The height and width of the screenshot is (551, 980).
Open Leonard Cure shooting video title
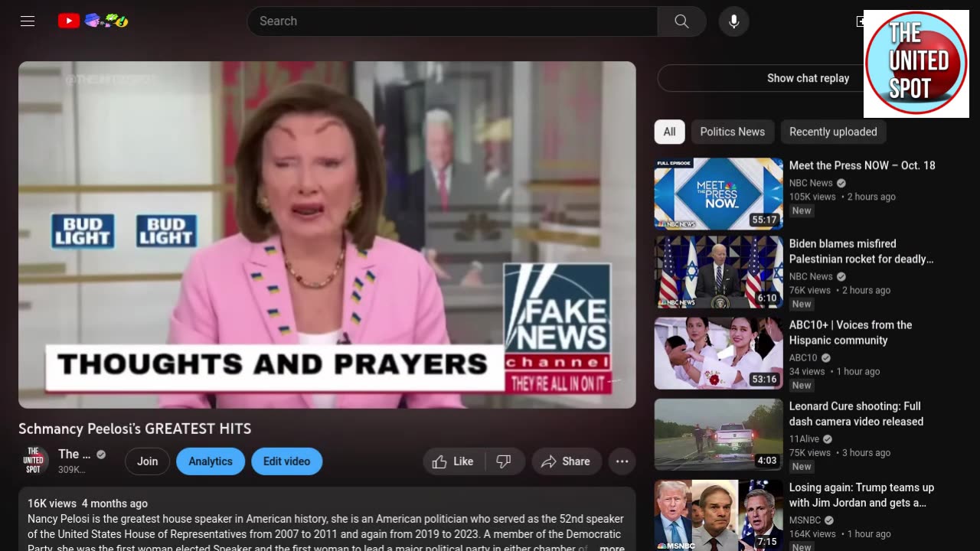pos(856,414)
